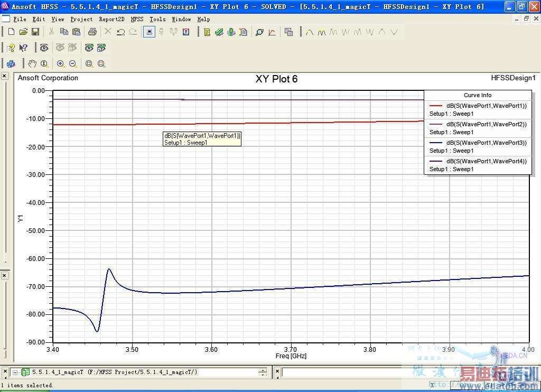Click the Validate green checkmark icon
541x392 pixels.
219,32
